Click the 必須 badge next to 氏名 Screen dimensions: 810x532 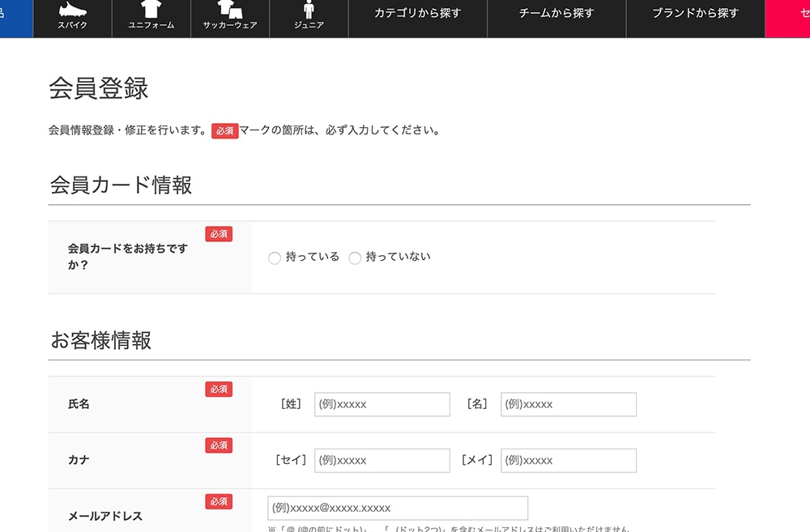click(x=219, y=389)
